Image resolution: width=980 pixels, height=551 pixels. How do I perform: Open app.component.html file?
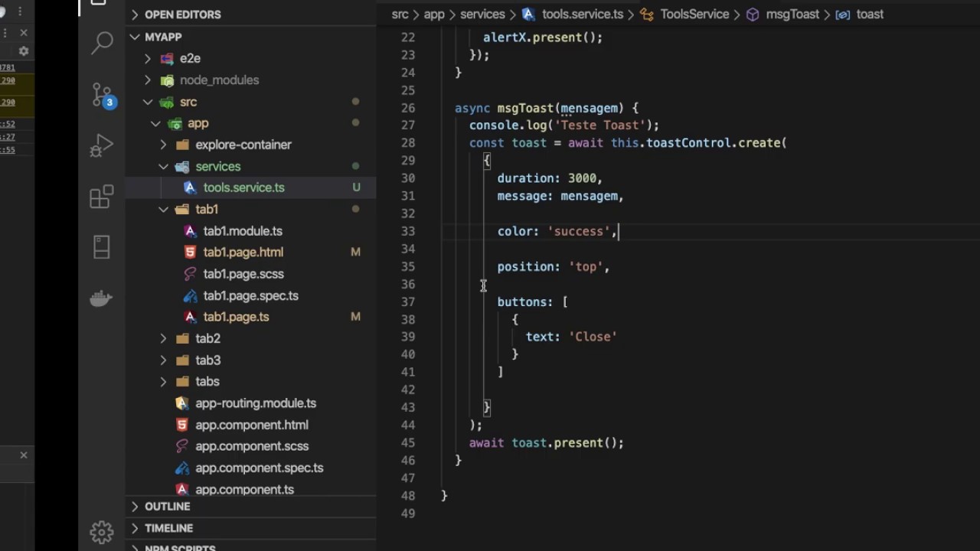(x=252, y=425)
